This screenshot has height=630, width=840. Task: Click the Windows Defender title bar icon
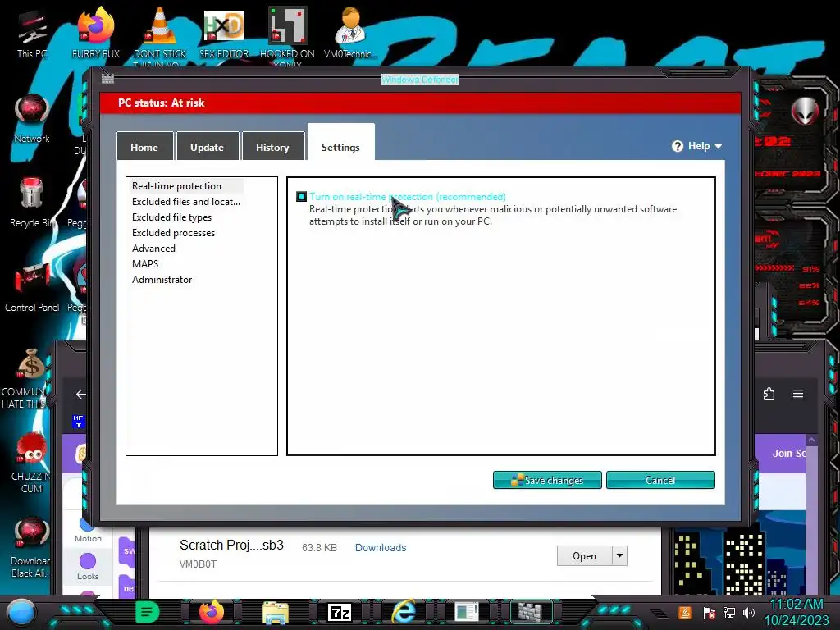pos(107,79)
